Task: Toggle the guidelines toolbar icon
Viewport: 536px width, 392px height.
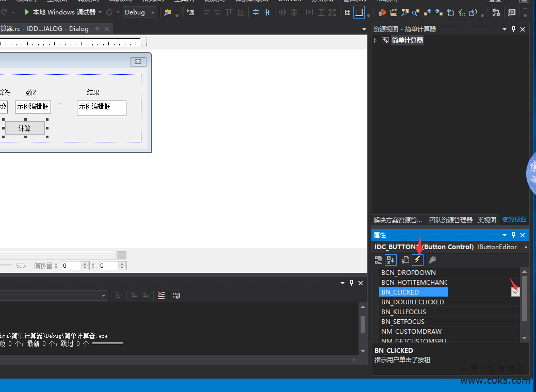Action: pyautogui.click(x=359, y=12)
